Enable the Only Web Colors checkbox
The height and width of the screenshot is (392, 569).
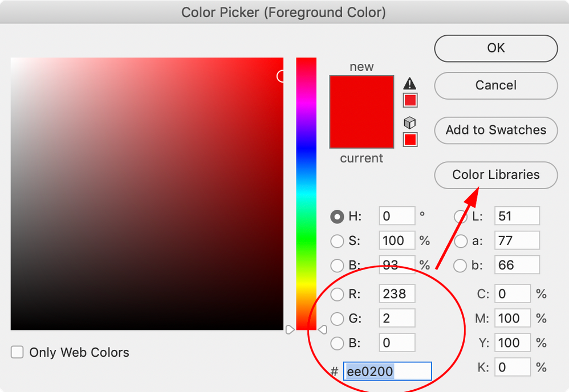(18, 352)
